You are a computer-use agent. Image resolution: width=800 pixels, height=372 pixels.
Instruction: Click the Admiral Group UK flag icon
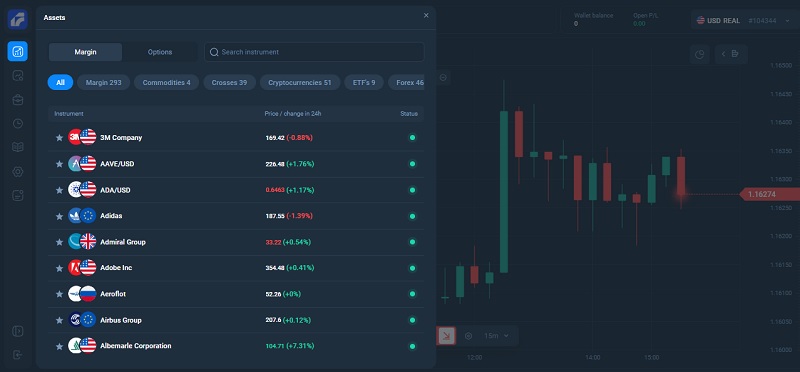click(88, 242)
